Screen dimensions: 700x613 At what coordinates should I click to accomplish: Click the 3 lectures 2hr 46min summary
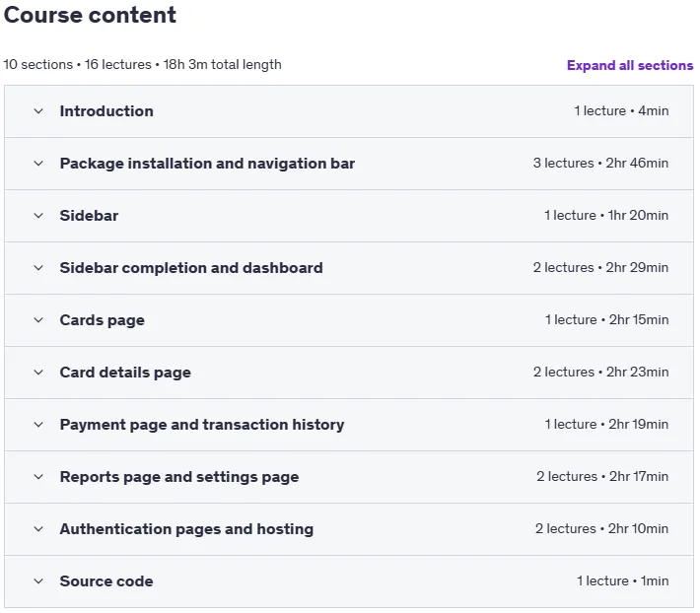pos(600,163)
